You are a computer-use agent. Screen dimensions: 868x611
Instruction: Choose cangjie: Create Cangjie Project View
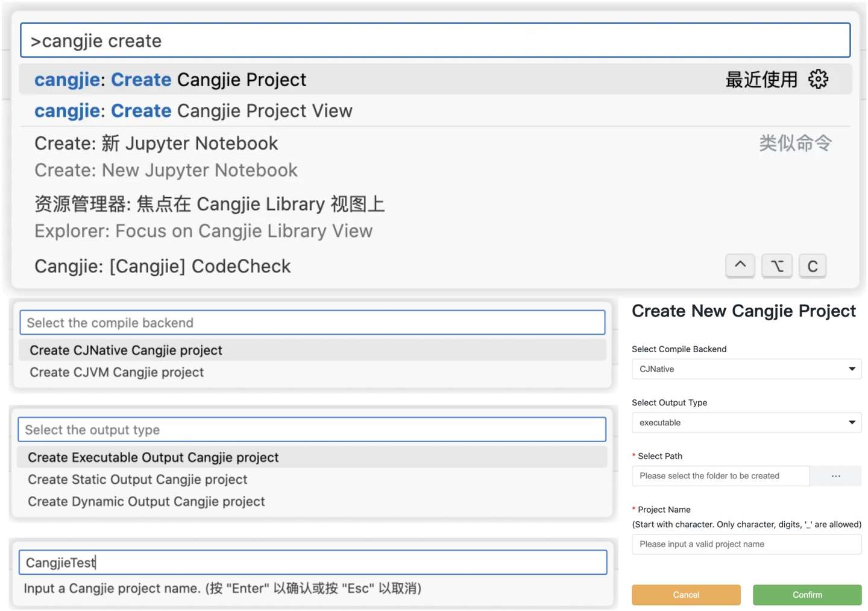coord(193,111)
